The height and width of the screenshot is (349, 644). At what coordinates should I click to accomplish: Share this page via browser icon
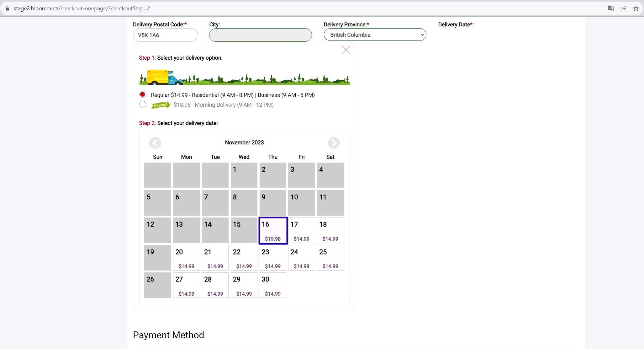pos(623,8)
